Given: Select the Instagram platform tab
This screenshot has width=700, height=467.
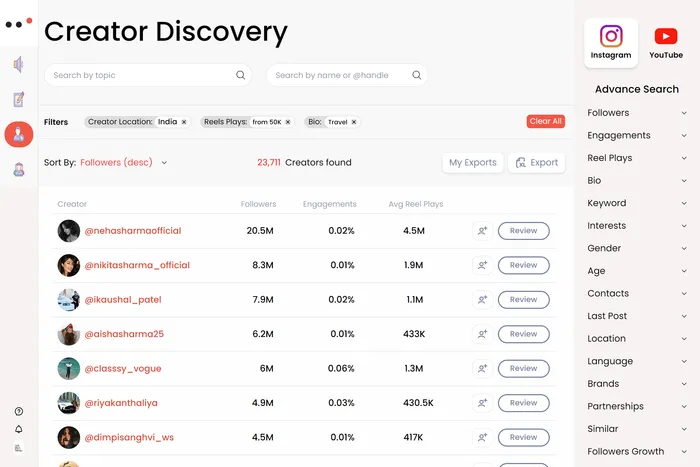Looking at the screenshot, I should click(611, 43).
